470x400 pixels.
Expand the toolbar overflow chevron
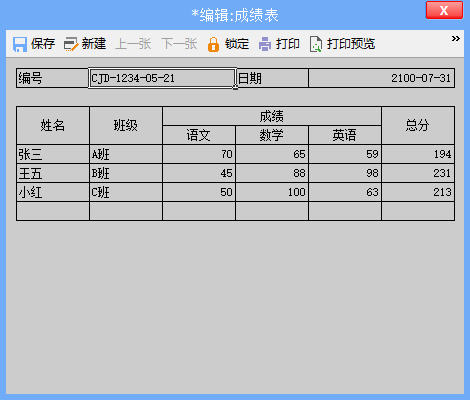456,39
